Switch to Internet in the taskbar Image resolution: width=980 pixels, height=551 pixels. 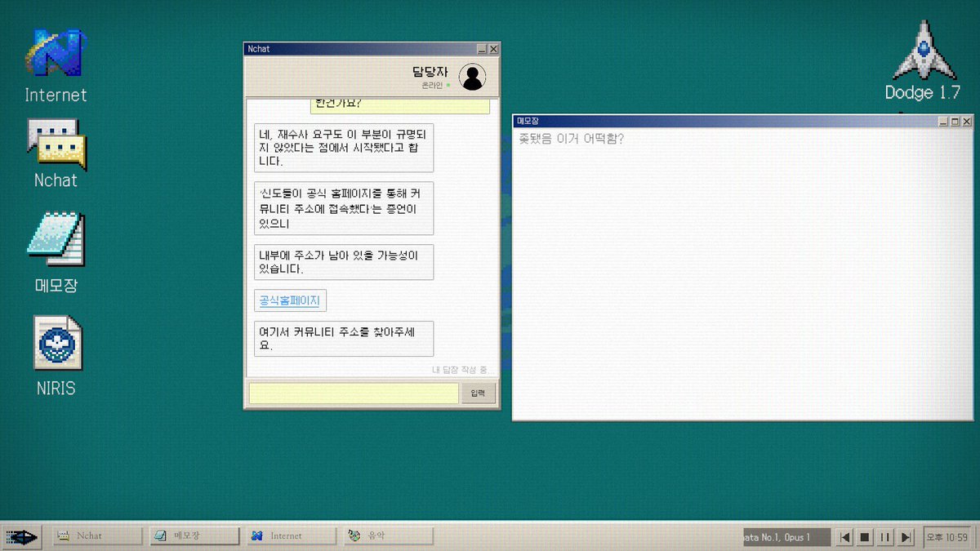292,536
